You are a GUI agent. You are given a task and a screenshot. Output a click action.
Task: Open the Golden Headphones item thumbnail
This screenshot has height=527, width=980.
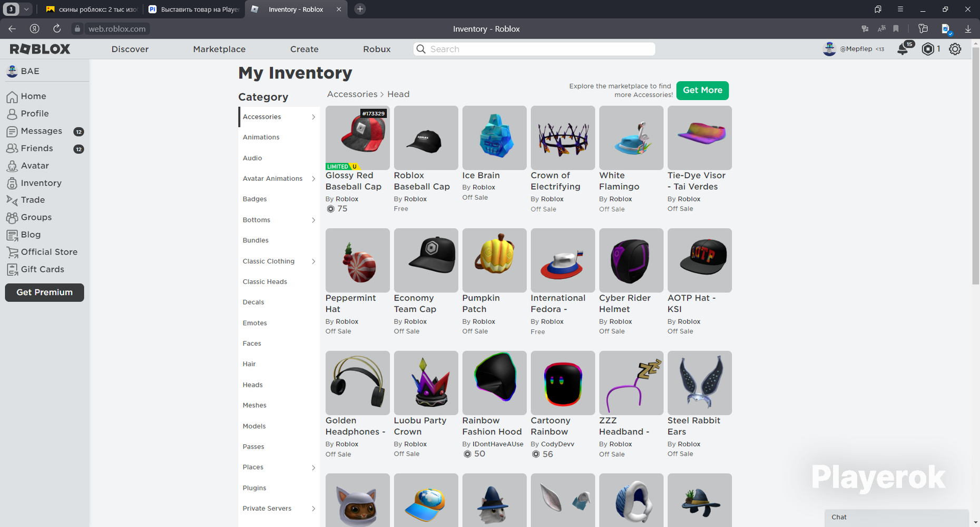(x=358, y=383)
